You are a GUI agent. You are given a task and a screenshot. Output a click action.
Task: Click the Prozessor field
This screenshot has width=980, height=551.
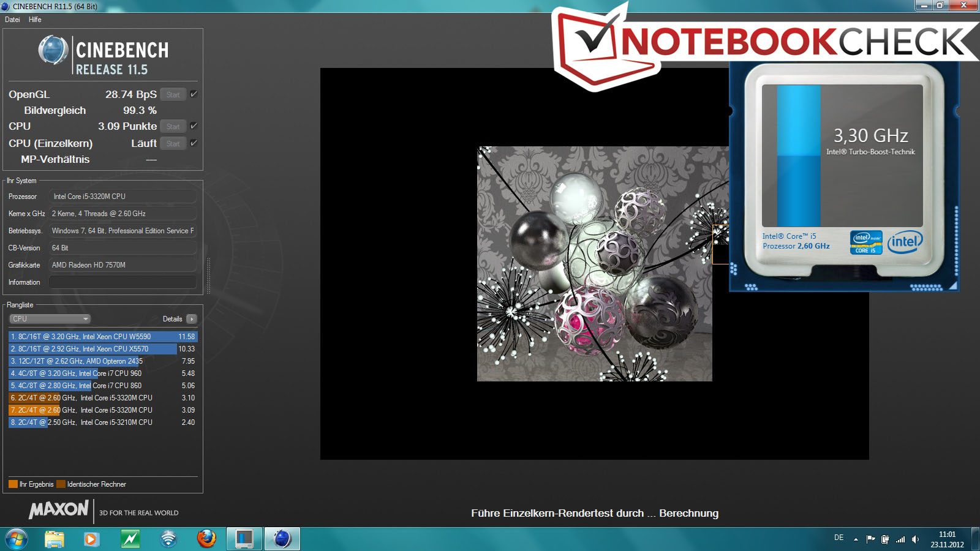coord(123,197)
